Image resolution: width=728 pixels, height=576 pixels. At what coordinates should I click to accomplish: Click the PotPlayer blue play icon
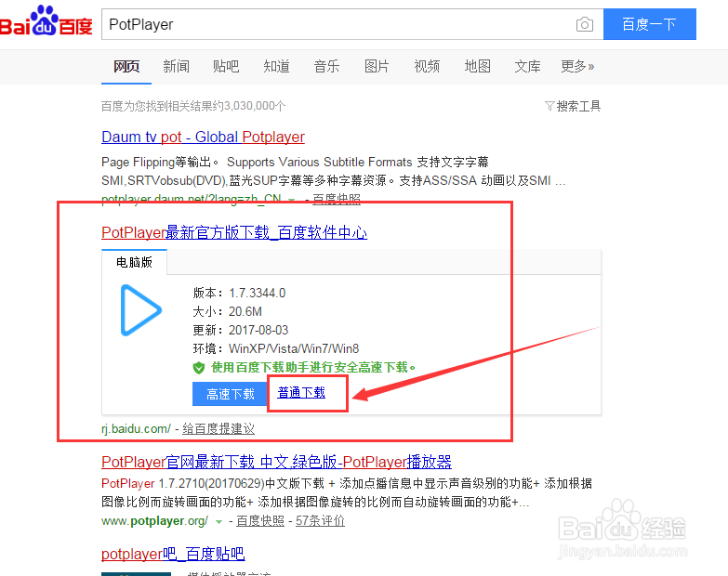(x=141, y=309)
